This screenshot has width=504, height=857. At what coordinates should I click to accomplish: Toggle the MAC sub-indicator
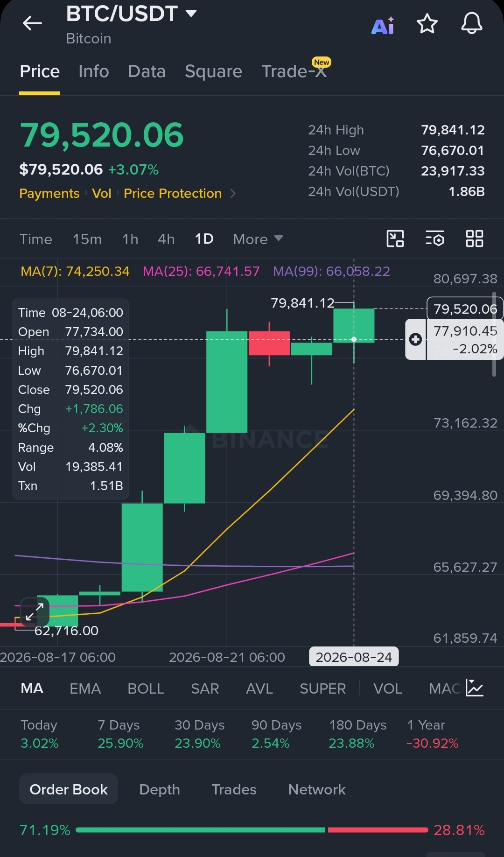coord(445,688)
